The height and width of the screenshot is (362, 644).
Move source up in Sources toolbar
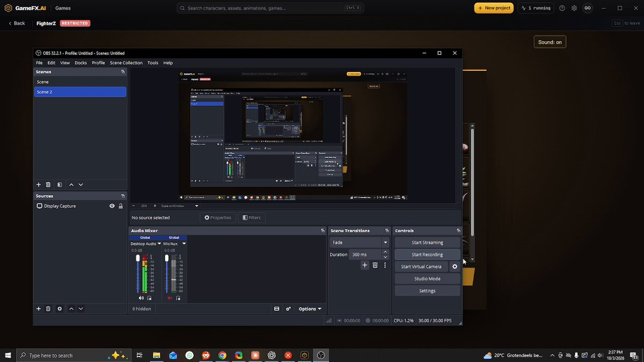pos(71,309)
